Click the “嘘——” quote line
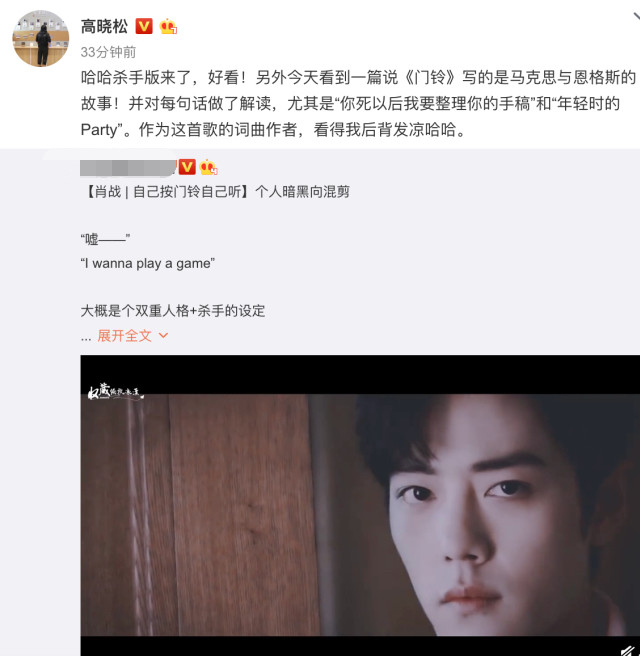Viewport: 640px width, 656px height. point(105,239)
